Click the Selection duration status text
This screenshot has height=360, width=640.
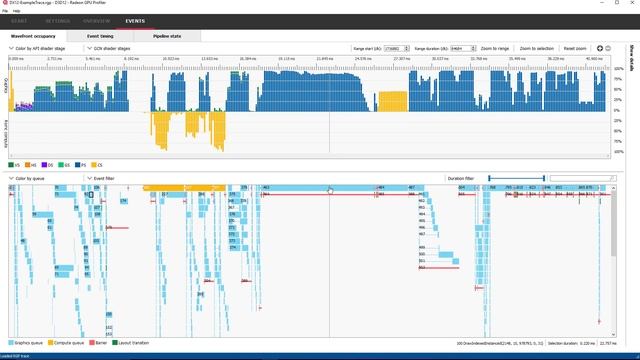[571, 343]
